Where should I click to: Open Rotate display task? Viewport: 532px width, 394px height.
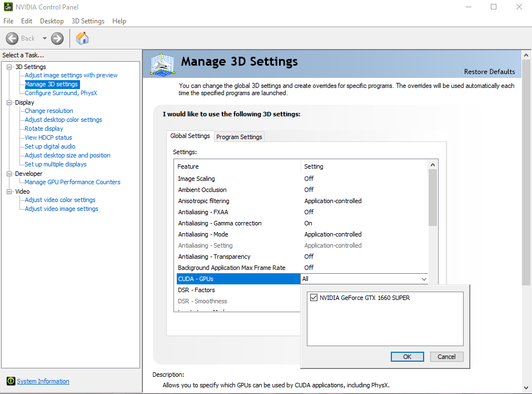[x=44, y=129]
